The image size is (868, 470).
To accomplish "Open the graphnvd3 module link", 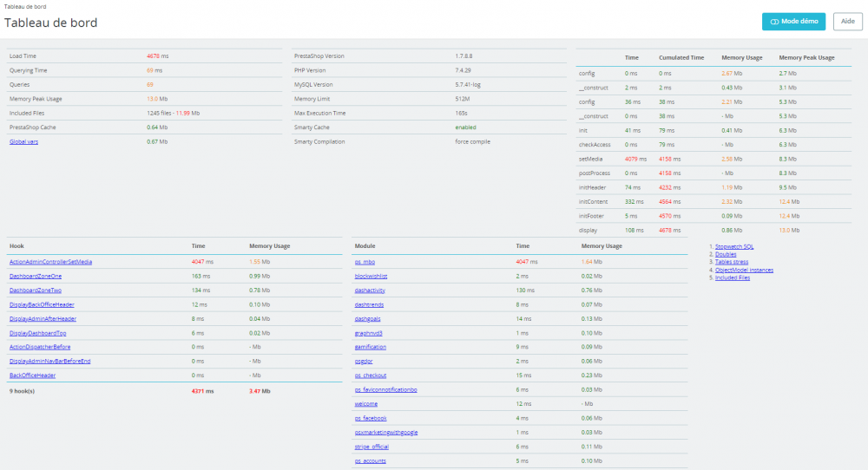I will 369,334.
